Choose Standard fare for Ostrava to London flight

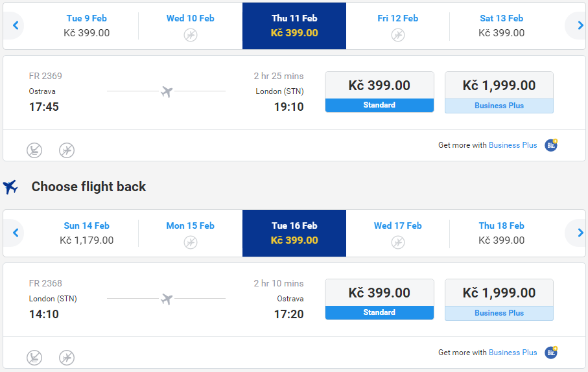379,92
